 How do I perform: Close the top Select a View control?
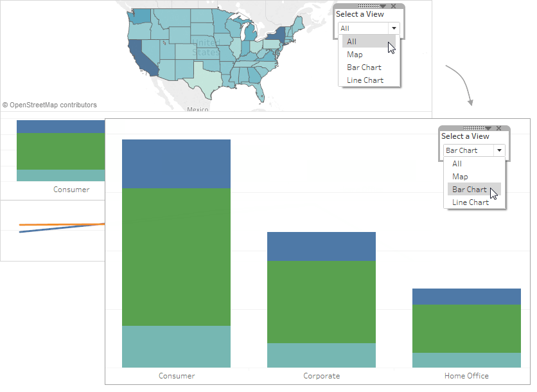pos(393,6)
